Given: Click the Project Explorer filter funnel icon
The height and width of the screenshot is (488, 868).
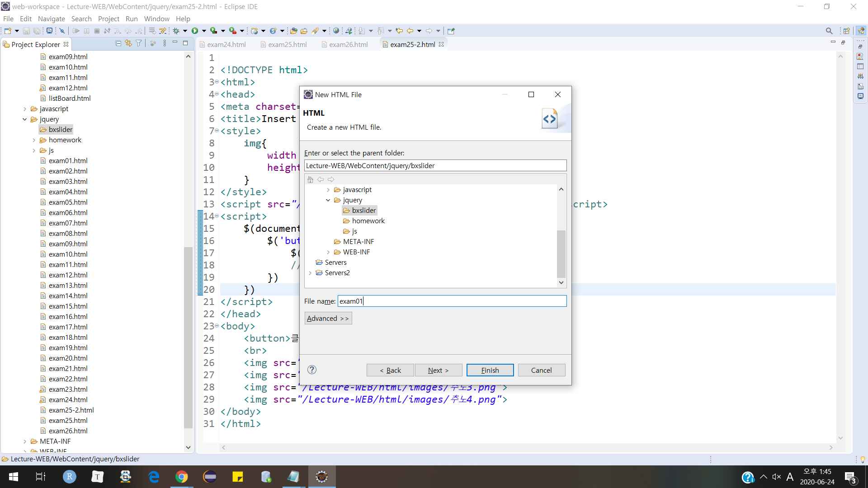Looking at the screenshot, I should (x=139, y=43).
